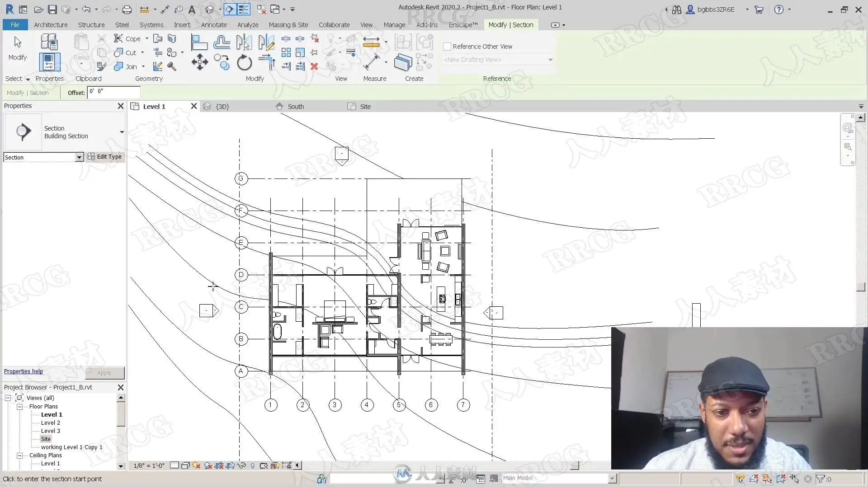Click the Array tool icon
The width and height of the screenshot is (868, 488).
click(286, 52)
